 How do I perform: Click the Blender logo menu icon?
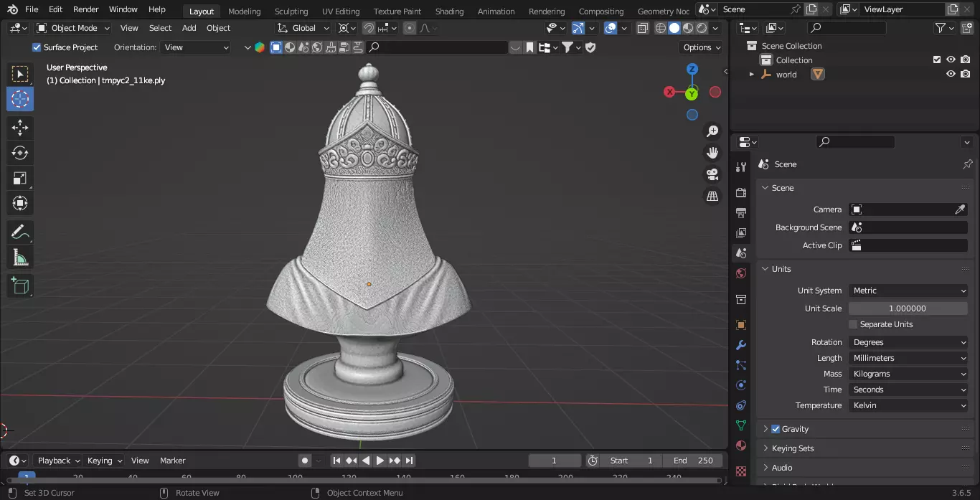coord(12,10)
